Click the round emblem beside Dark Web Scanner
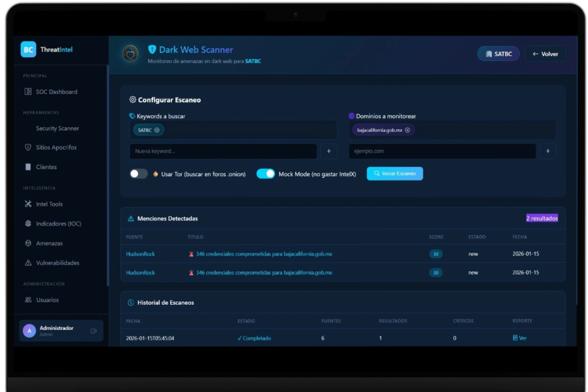This screenshot has height=392, width=588. pos(130,54)
